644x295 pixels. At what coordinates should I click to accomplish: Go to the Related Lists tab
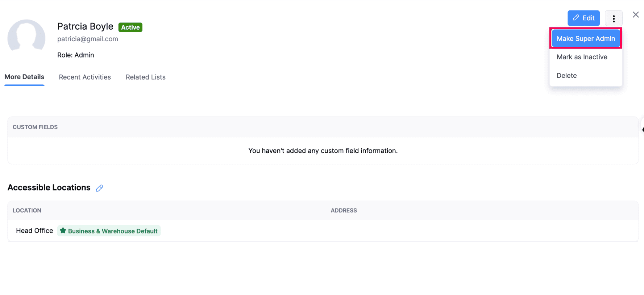pos(145,77)
